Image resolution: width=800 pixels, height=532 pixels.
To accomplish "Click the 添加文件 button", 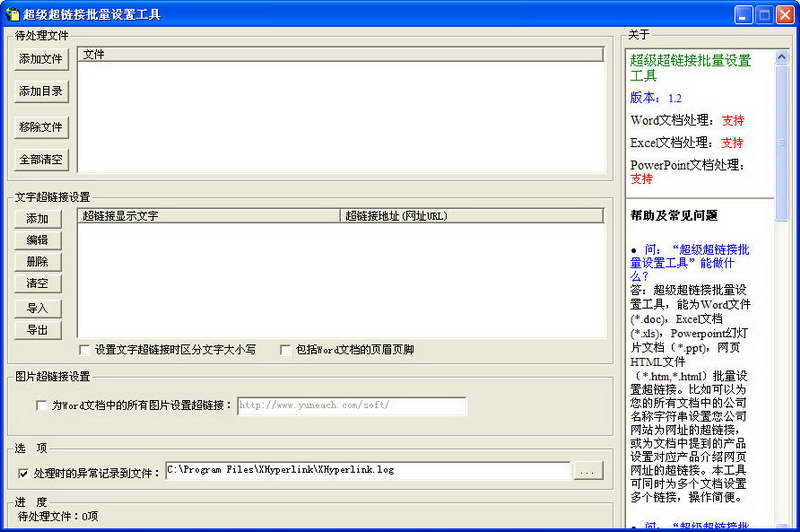I will tap(41, 59).
